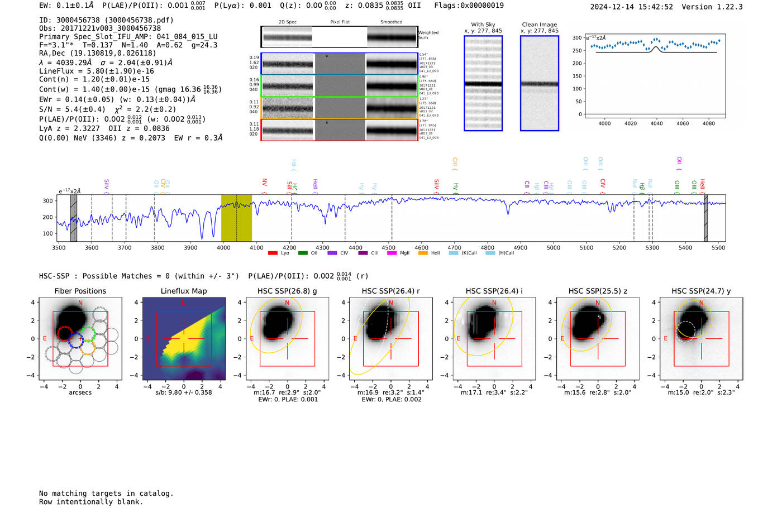The height and width of the screenshot is (532, 782).
Task: Select the HSC SSP(26.8) g cutout
Action: pyautogui.click(x=287, y=339)
